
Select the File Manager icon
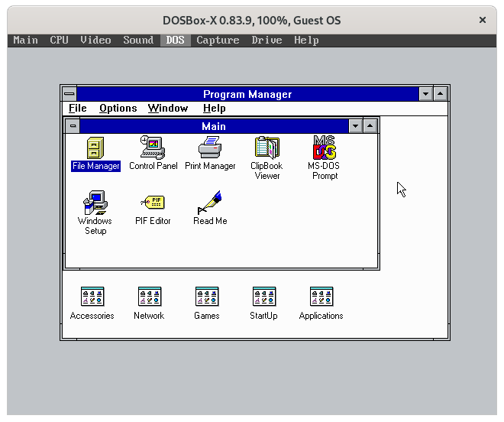click(x=95, y=148)
